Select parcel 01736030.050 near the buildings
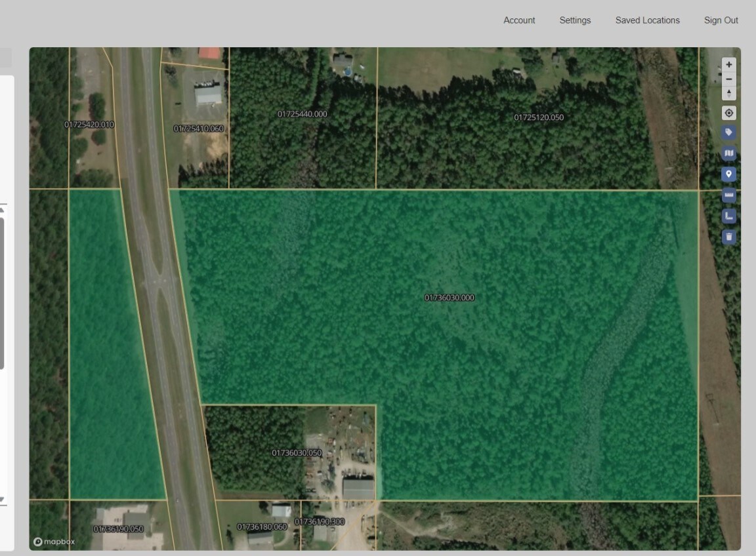 296,453
